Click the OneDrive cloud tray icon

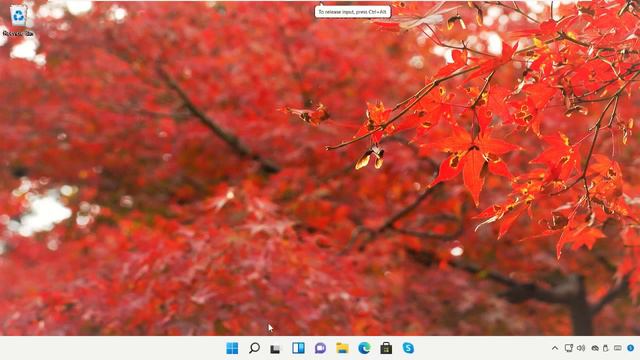(x=595, y=348)
